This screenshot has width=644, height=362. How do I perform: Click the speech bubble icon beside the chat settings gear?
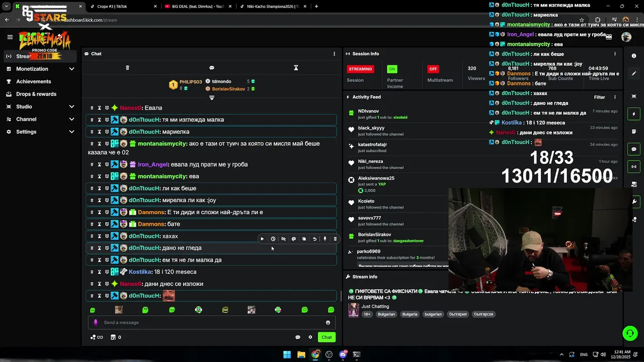click(298, 337)
